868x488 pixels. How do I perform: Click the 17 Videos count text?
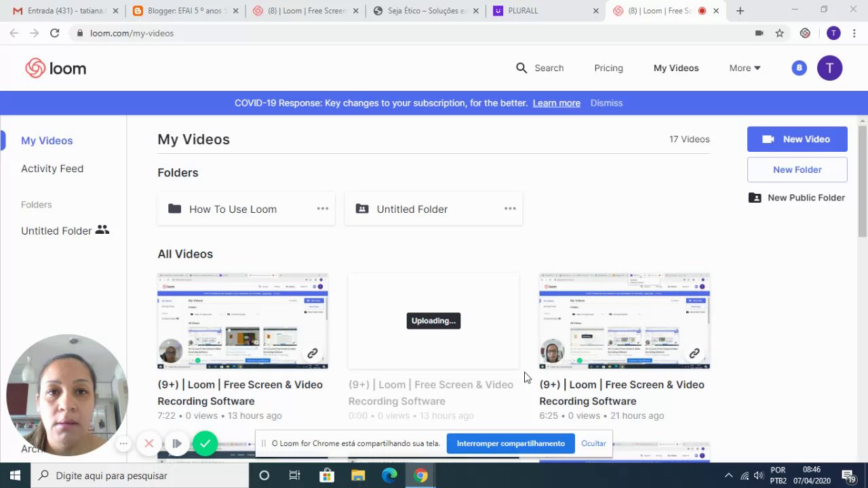(x=689, y=139)
